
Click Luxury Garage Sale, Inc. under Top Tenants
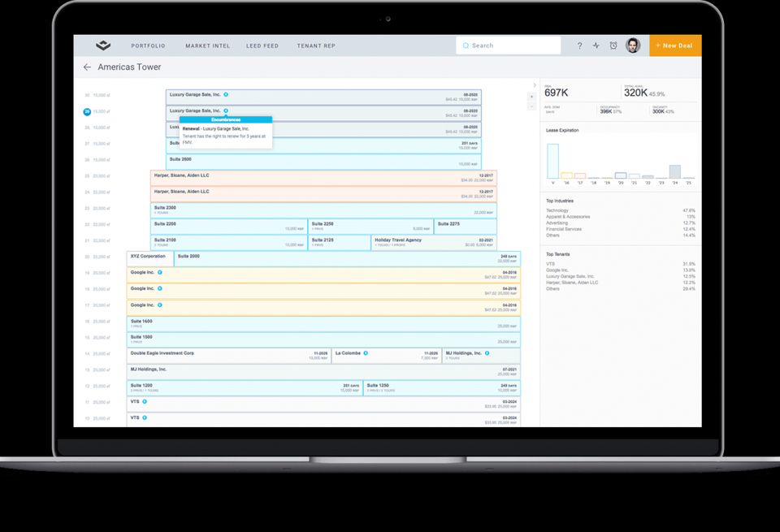(x=570, y=276)
